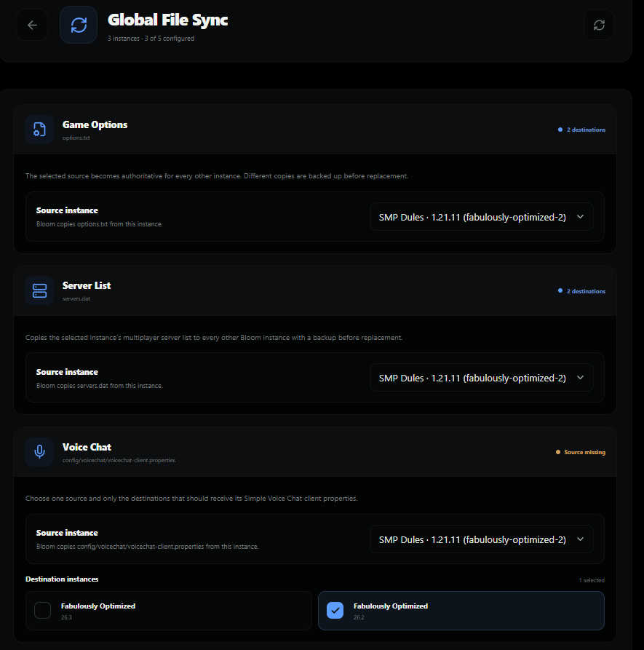This screenshot has height=650, width=644.
Task: Click 'Bloom copies servers.dat from this instance'
Action: pyautogui.click(x=100, y=386)
